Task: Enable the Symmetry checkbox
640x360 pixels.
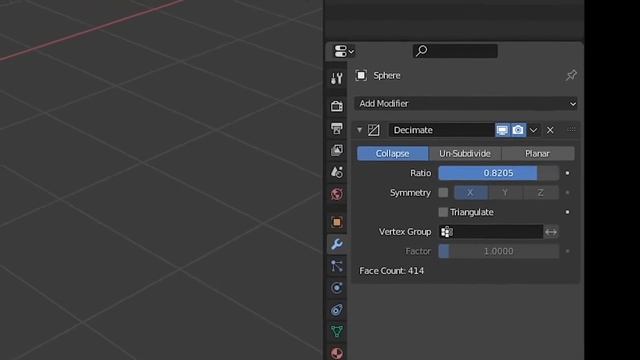Action: (443, 193)
